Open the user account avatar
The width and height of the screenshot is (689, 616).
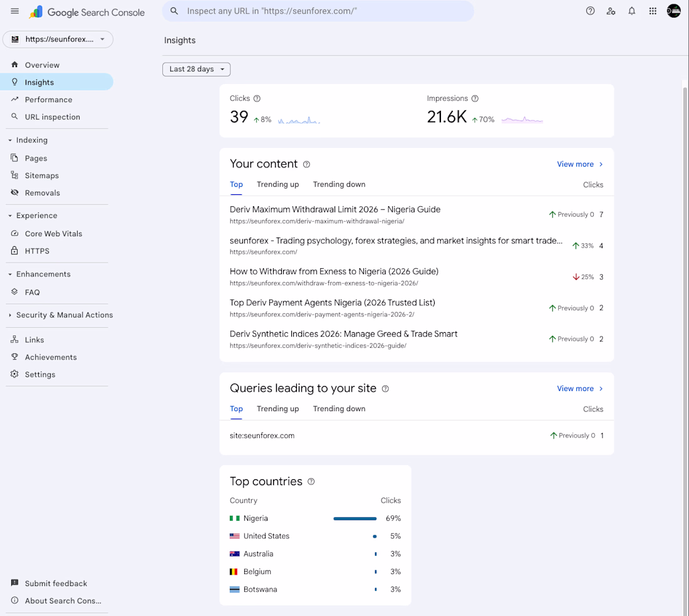tap(674, 11)
